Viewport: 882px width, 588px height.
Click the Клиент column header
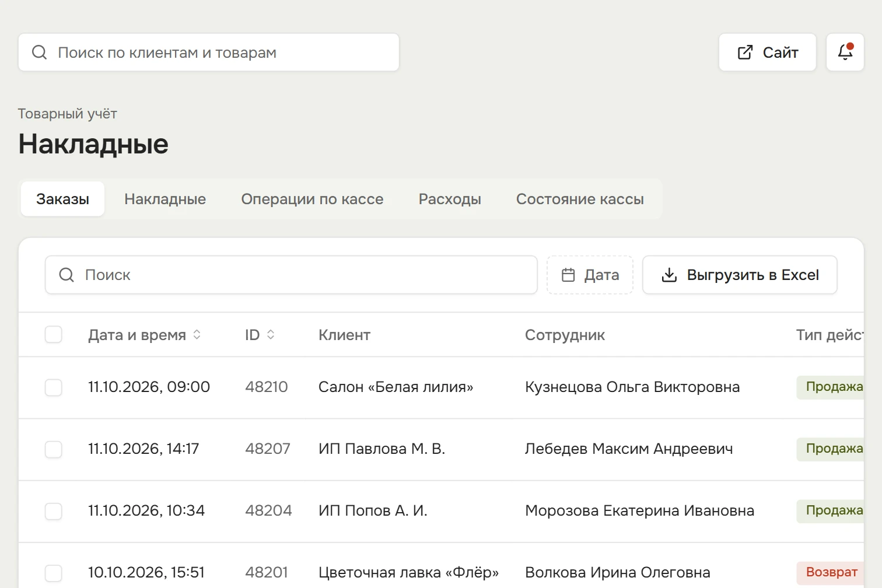tap(344, 335)
